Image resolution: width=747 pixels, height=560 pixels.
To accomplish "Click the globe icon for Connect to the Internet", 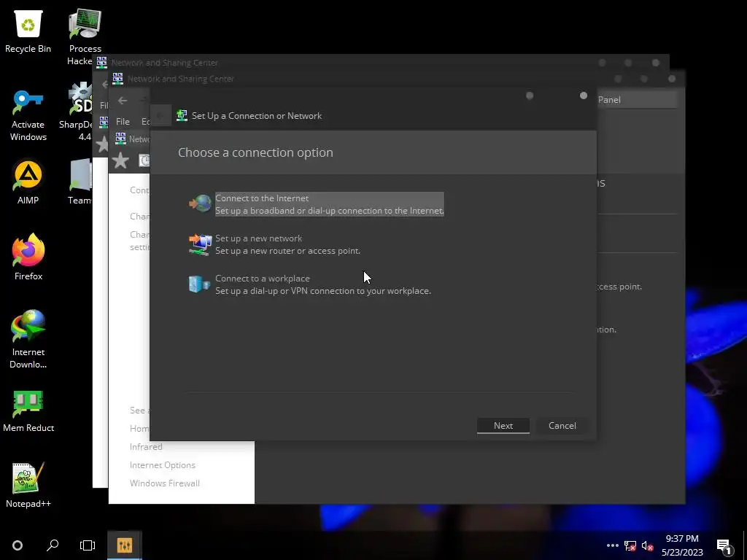I will [x=200, y=203].
